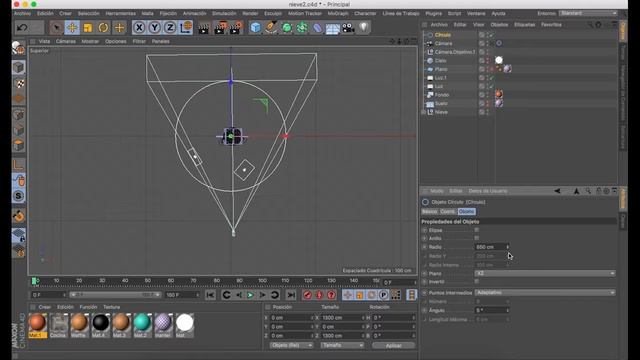Viewport: 640px width, 360px height.
Task: Activate the Rotate tool
Action: coord(103,28)
